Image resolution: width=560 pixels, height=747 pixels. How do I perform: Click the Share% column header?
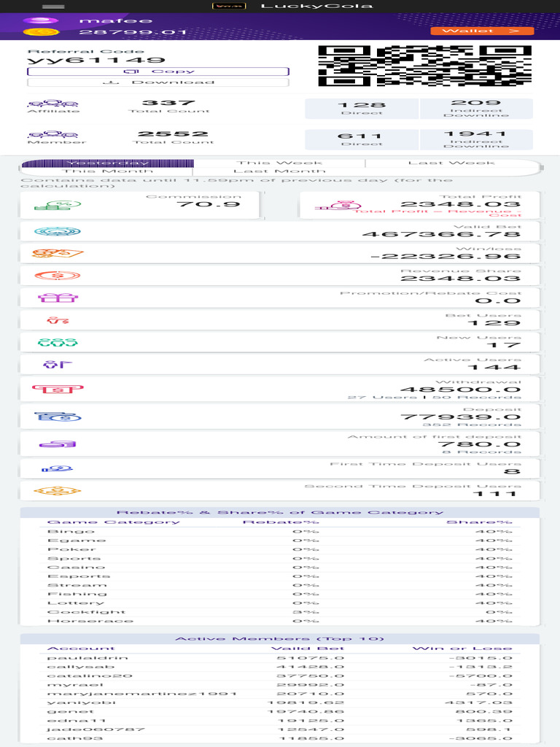(479, 522)
